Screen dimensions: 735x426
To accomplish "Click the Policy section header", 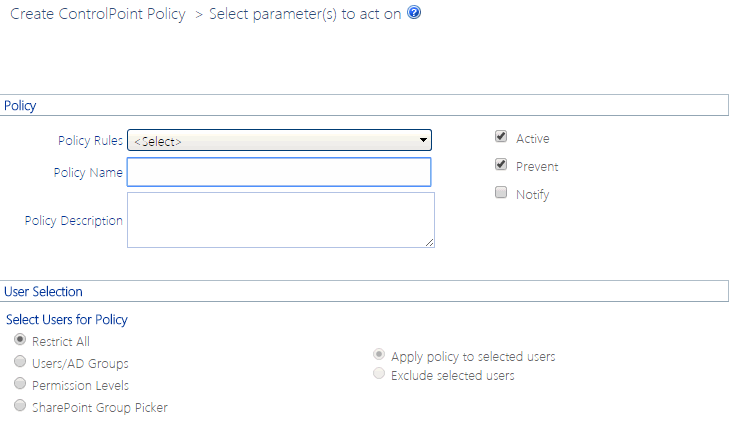I will click(x=21, y=104).
